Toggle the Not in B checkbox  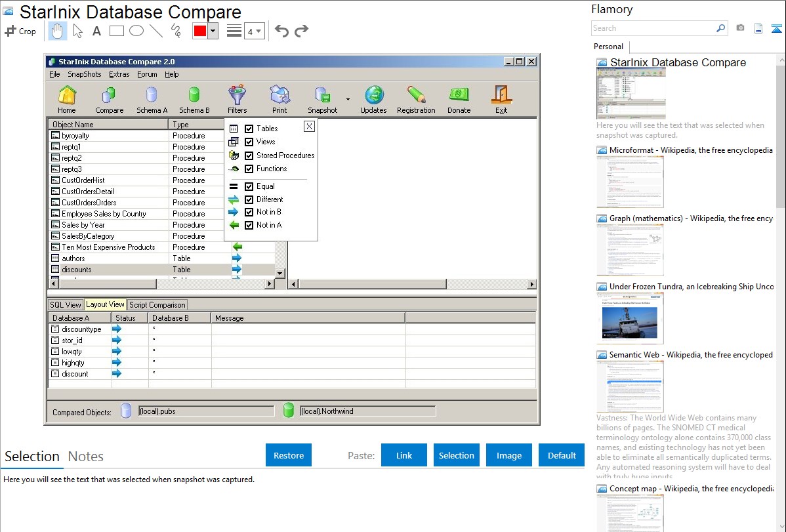point(249,212)
